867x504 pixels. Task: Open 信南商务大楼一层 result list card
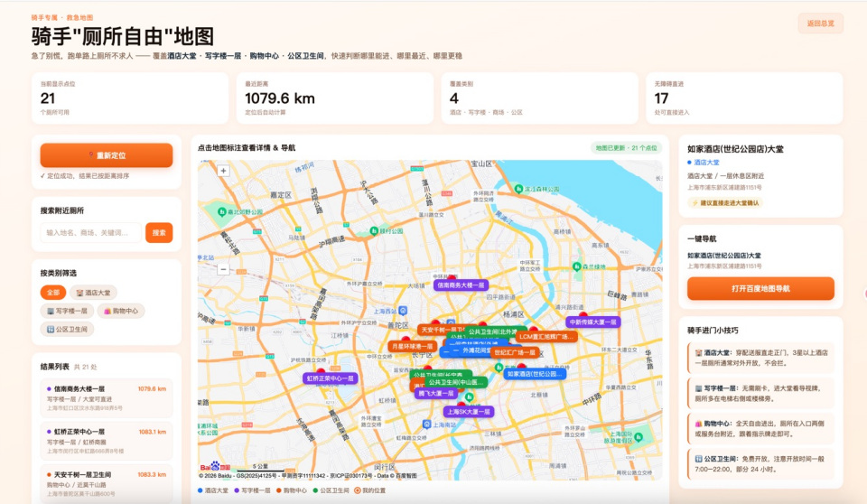point(107,398)
